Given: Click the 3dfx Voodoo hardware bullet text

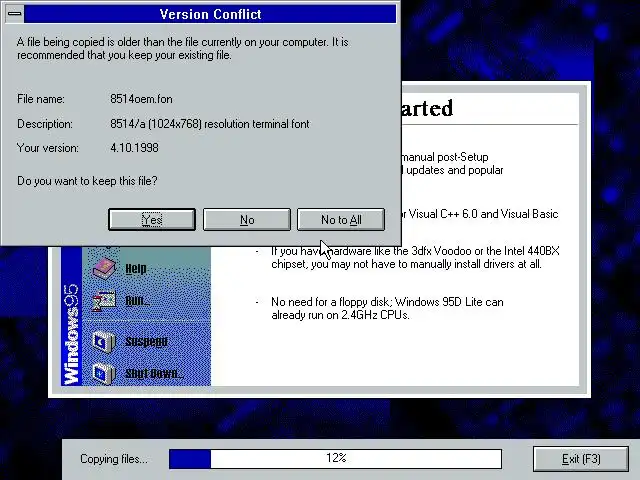Looking at the screenshot, I should point(416,258).
